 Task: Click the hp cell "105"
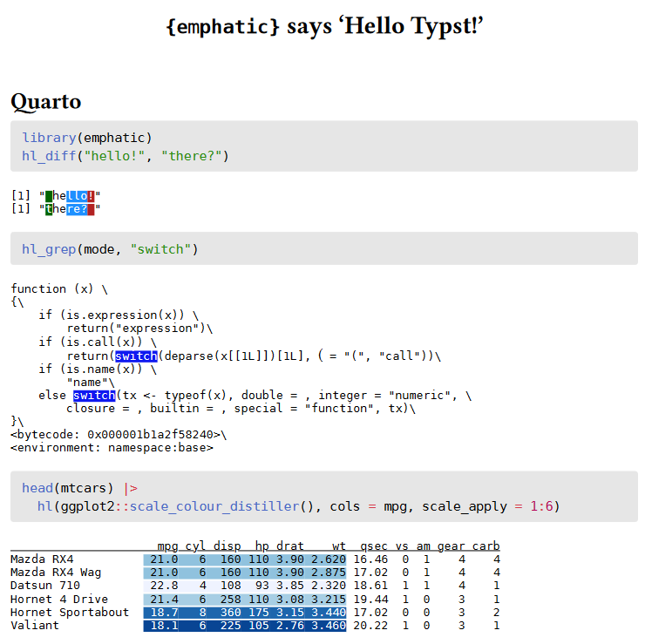[x=259, y=626]
